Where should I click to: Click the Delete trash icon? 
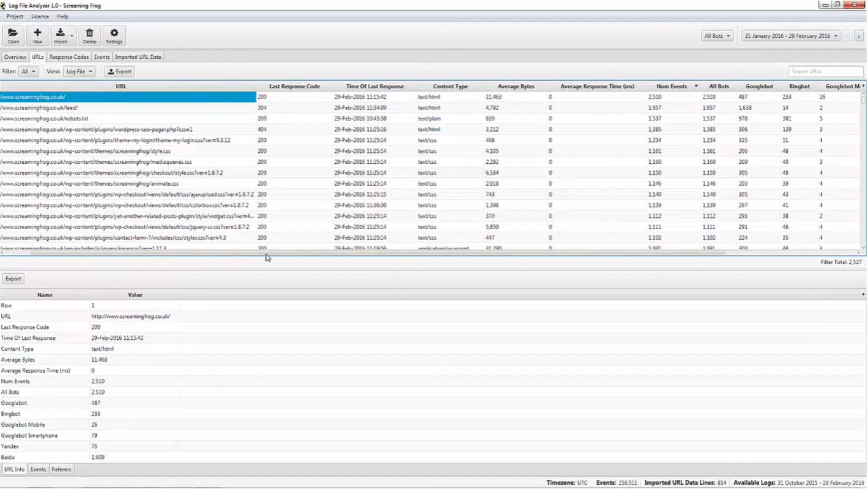89,35
